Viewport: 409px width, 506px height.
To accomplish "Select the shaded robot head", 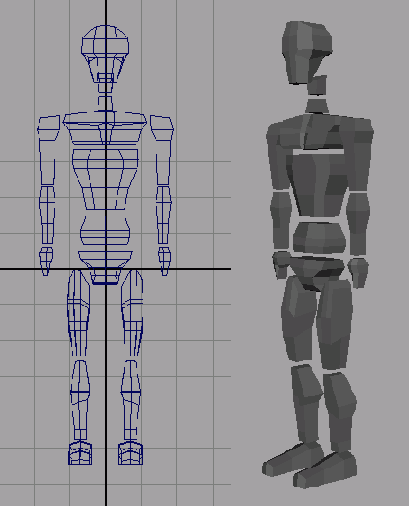I will click(x=307, y=52).
